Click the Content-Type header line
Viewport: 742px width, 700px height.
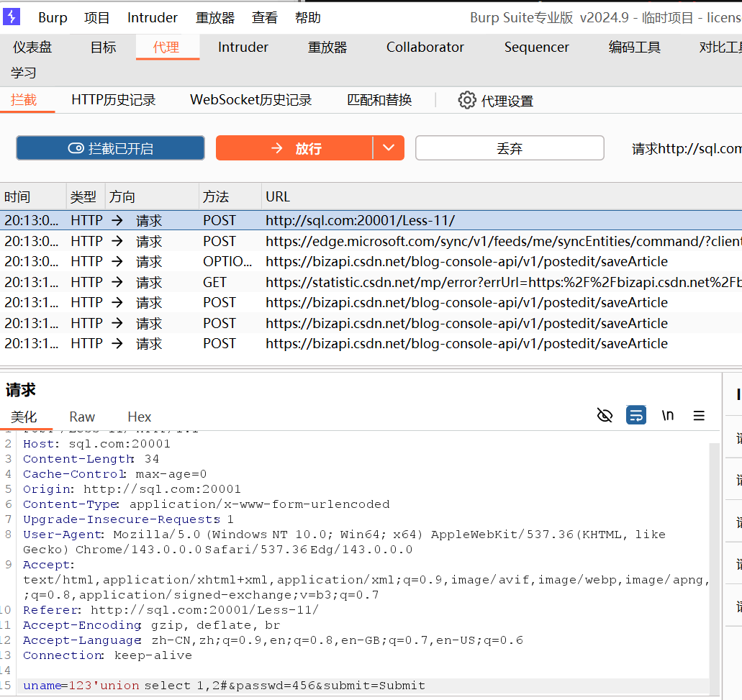coord(207,504)
